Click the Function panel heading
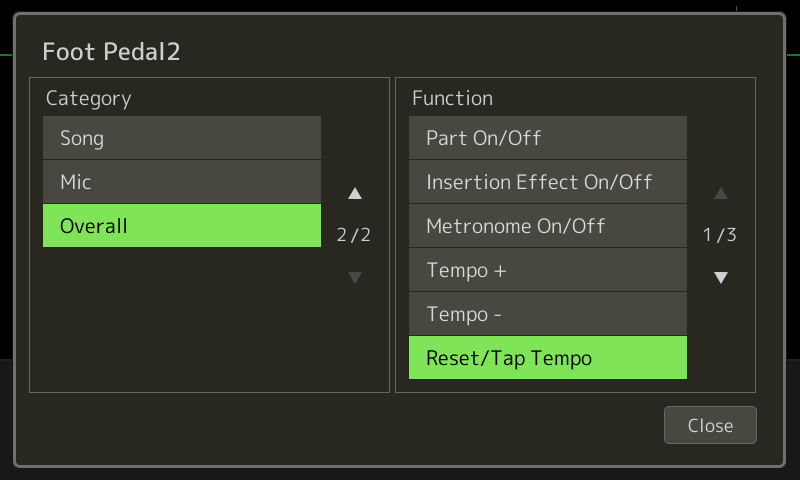The image size is (800, 480). pyautogui.click(x=452, y=98)
